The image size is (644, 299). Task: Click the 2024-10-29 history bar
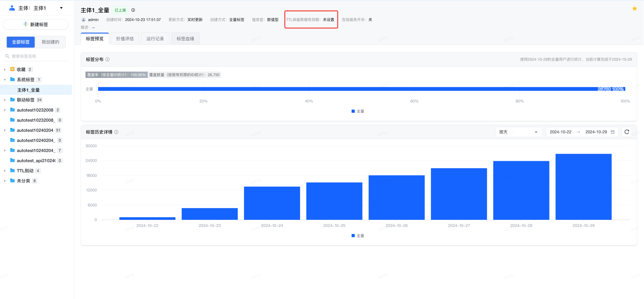point(584,187)
